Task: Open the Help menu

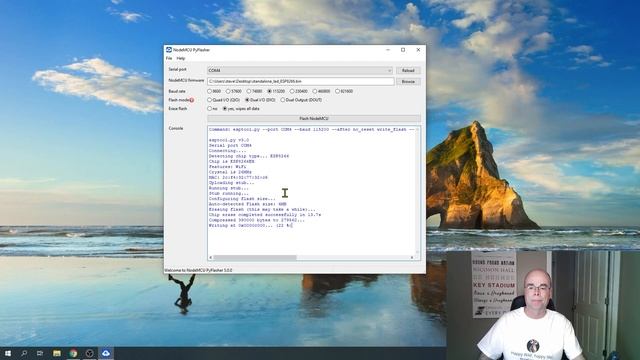Action: point(181,58)
